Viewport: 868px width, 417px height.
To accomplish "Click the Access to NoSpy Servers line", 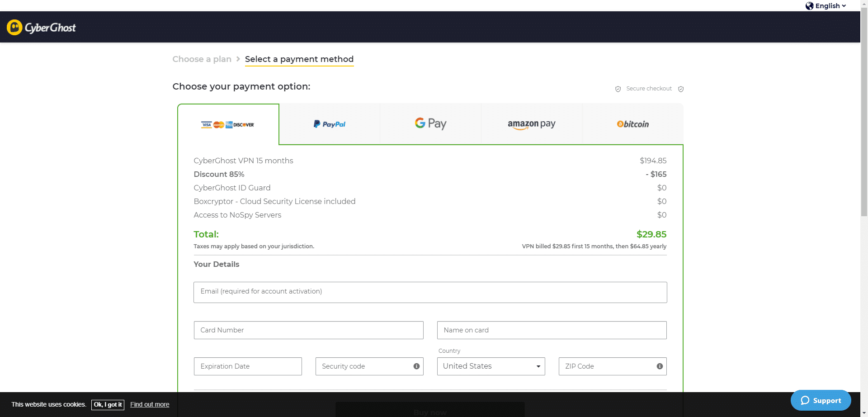I will 430,215.
